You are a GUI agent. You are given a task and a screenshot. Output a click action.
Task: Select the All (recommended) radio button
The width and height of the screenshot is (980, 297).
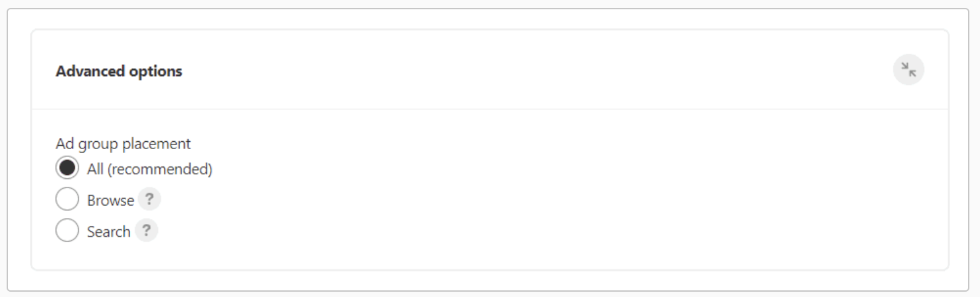[67, 168]
